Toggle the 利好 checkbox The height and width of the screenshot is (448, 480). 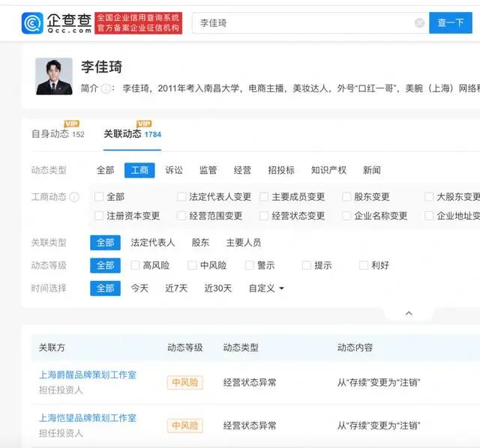point(364,265)
